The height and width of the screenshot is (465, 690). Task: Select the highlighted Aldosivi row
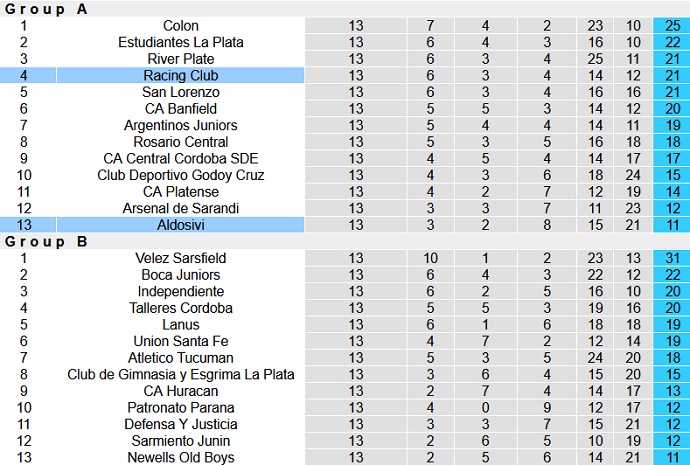click(180, 225)
